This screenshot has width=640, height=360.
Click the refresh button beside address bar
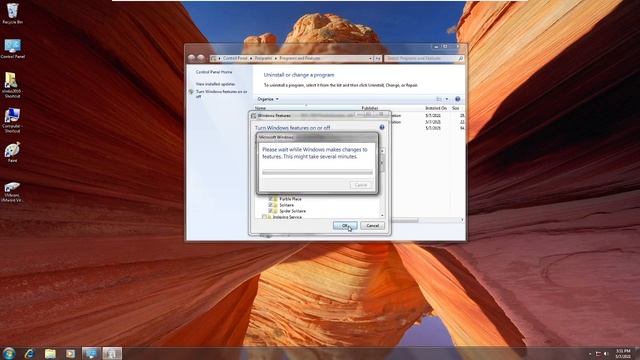point(378,59)
